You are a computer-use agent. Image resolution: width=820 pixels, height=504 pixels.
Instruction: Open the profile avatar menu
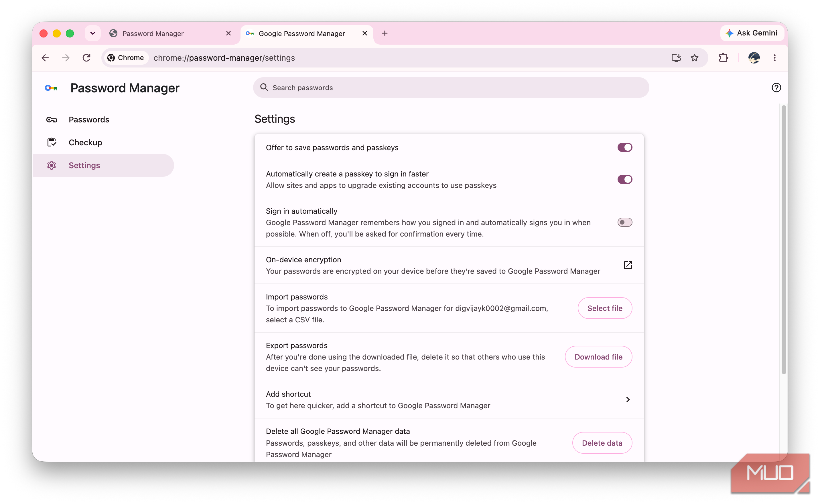click(x=754, y=58)
